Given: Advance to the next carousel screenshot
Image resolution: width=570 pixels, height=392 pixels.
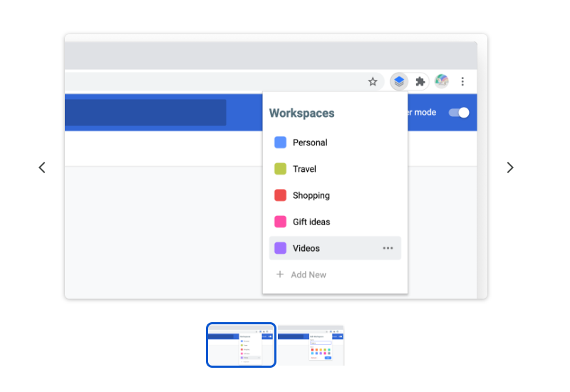Looking at the screenshot, I should (x=510, y=167).
